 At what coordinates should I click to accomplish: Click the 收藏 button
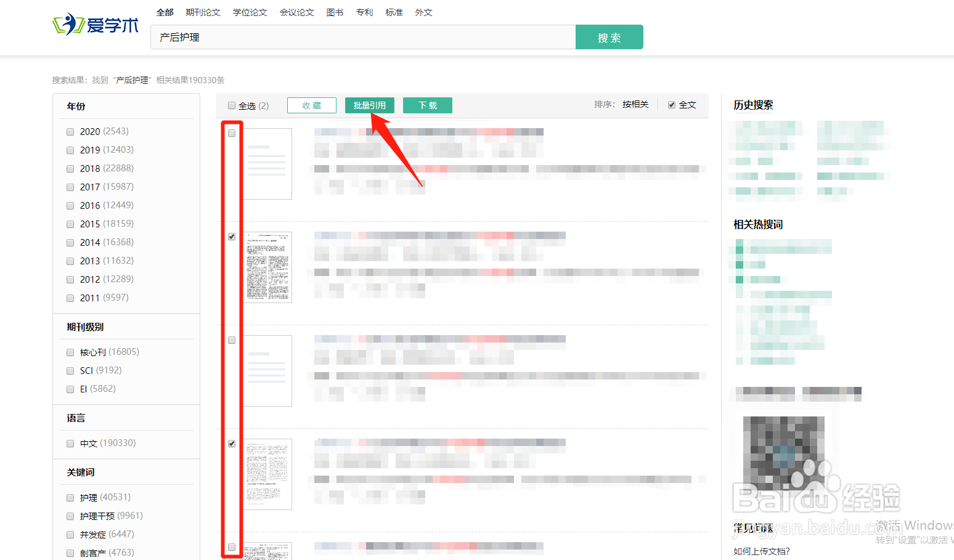click(312, 105)
